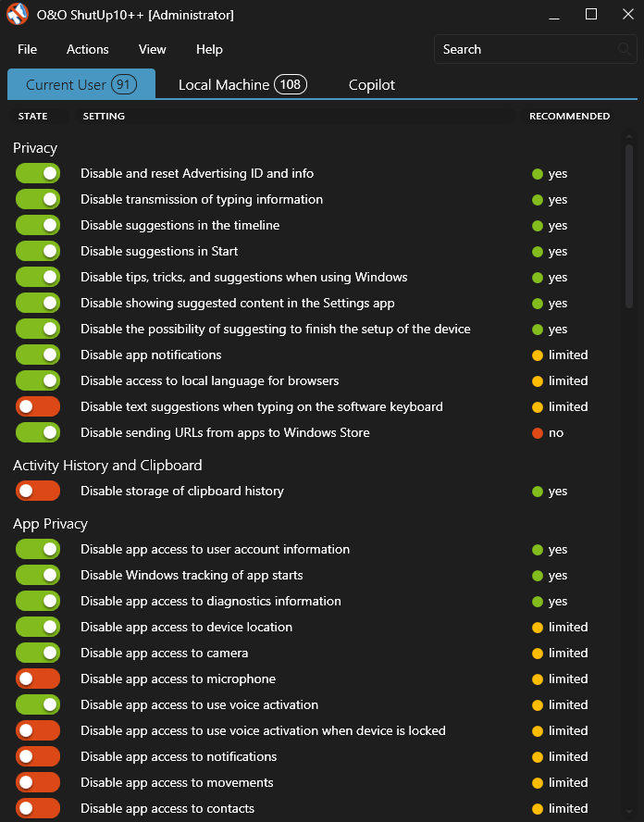Sort by the SETTING column header
This screenshot has height=822, width=644.
(x=104, y=116)
